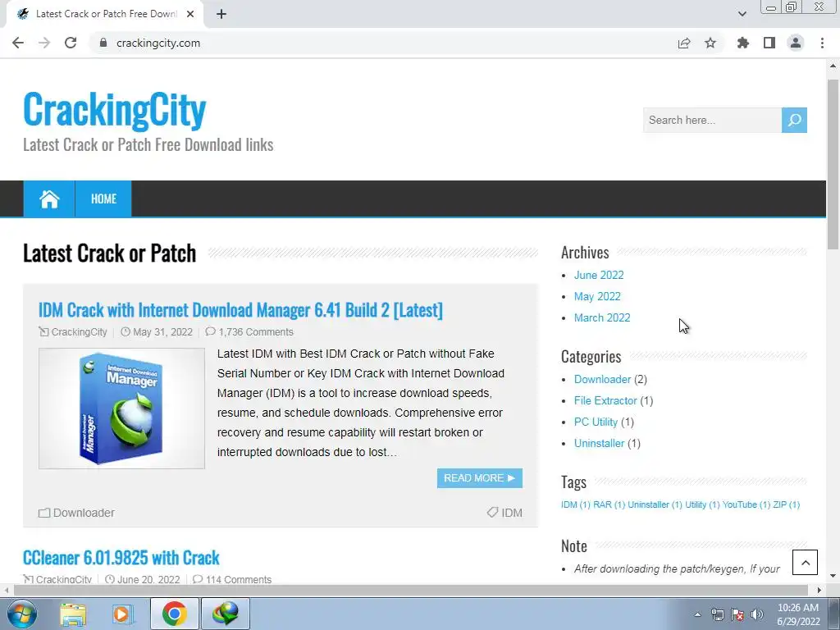Go back with the browser back arrow
Image resolution: width=840 pixels, height=630 pixels.
coord(18,43)
